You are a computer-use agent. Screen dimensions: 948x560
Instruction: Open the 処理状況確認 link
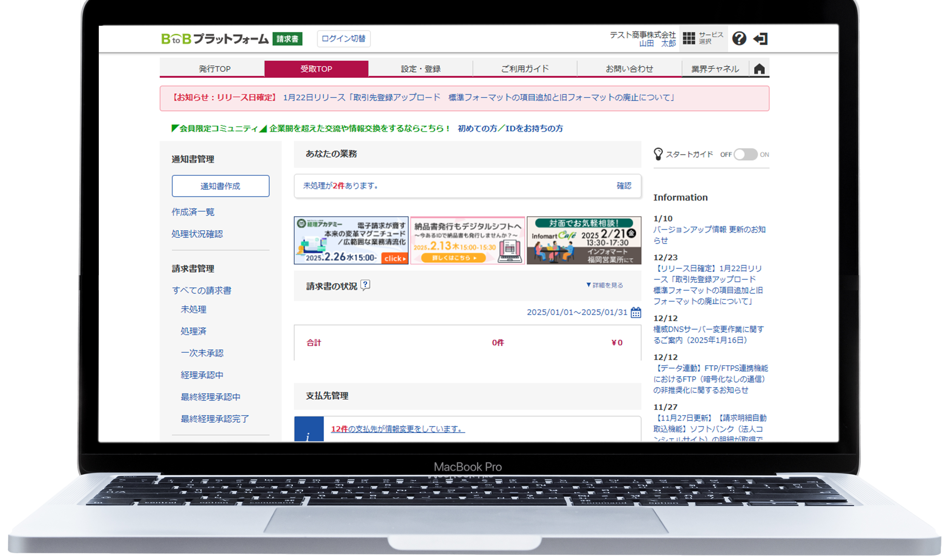click(197, 234)
